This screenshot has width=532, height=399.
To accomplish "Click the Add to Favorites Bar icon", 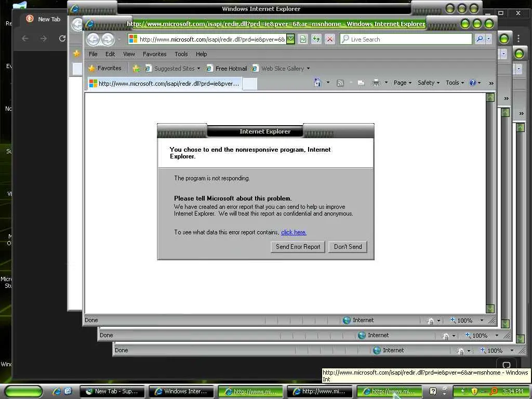I will [136, 69].
